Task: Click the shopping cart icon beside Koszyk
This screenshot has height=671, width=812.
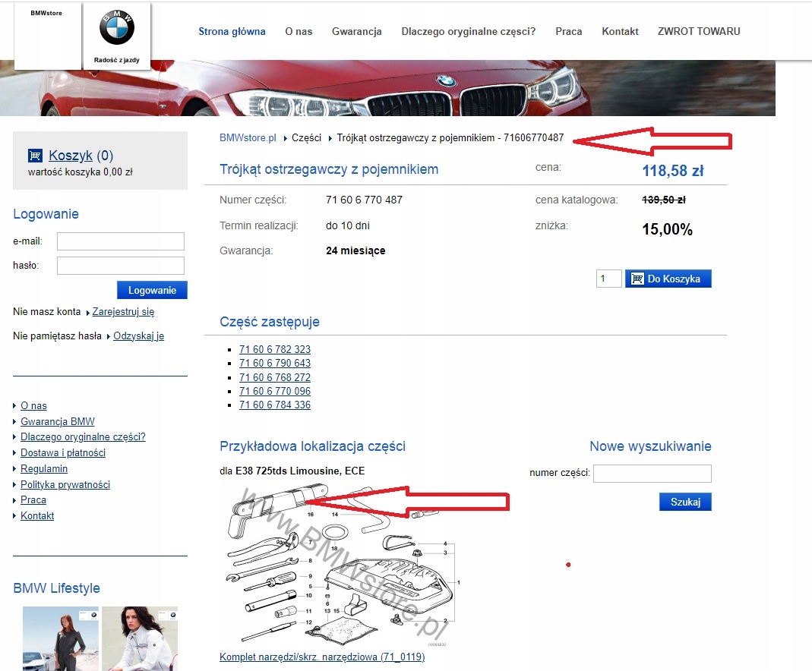Action: 35,156
